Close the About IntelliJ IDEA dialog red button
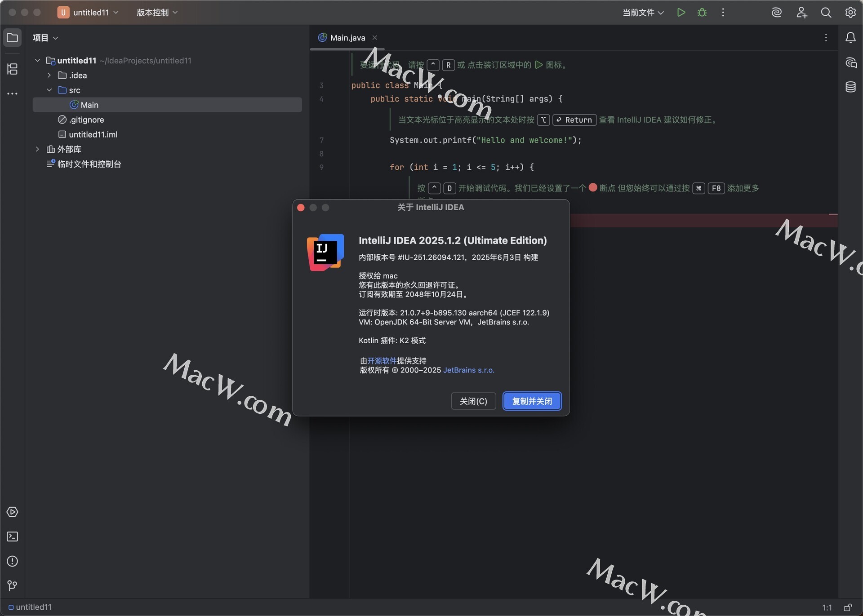The width and height of the screenshot is (863, 616). pos(301,208)
